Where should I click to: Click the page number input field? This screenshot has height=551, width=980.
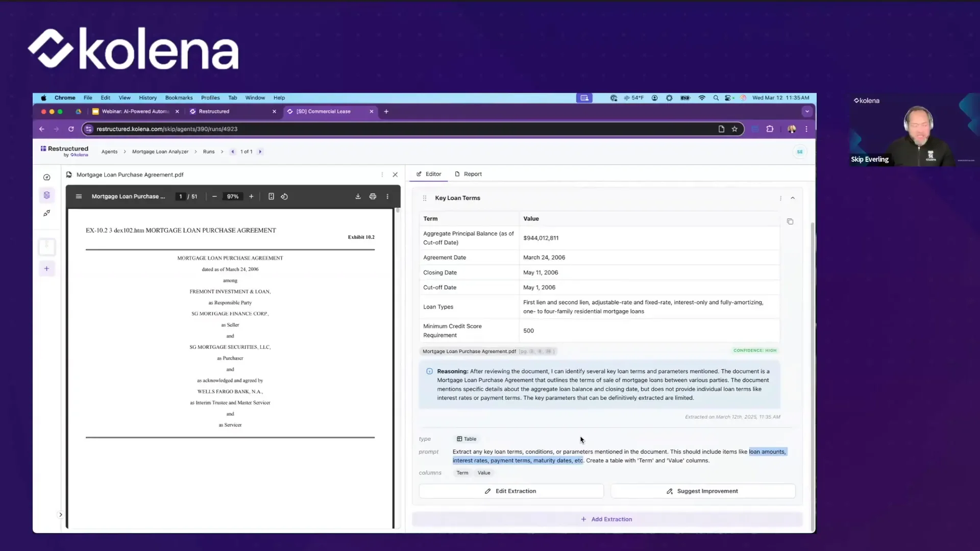pyautogui.click(x=181, y=196)
